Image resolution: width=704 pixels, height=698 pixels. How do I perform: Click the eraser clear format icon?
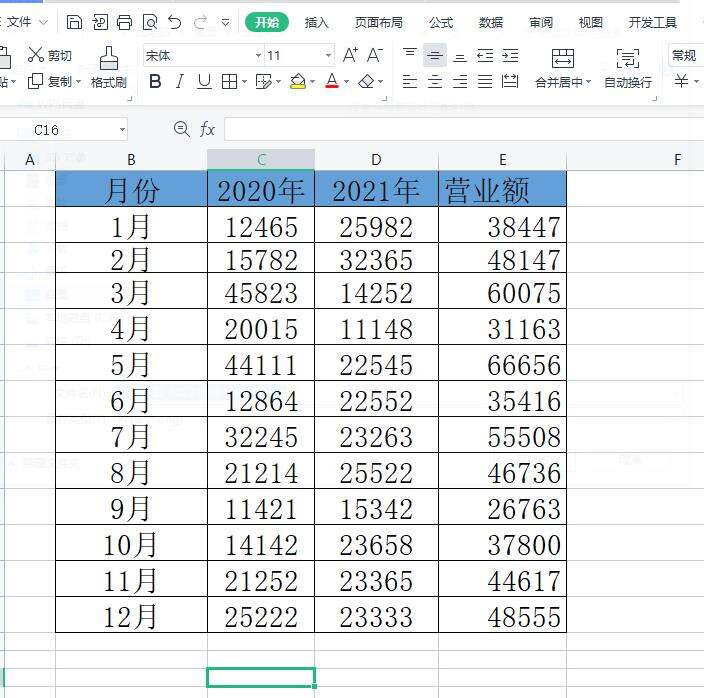click(x=366, y=82)
